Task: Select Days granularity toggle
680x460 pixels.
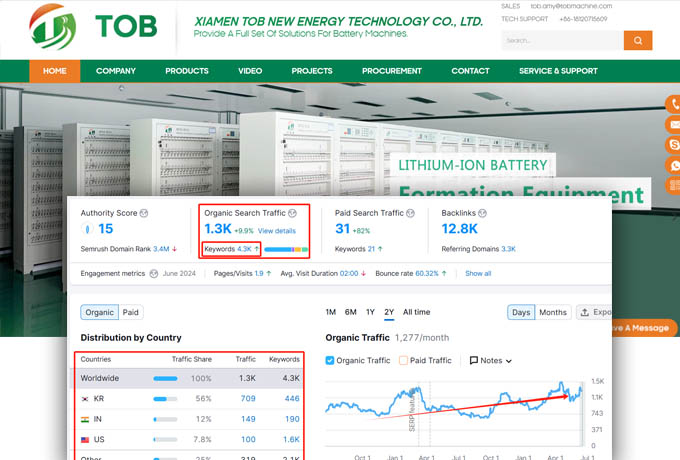Action: pos(521,312)
